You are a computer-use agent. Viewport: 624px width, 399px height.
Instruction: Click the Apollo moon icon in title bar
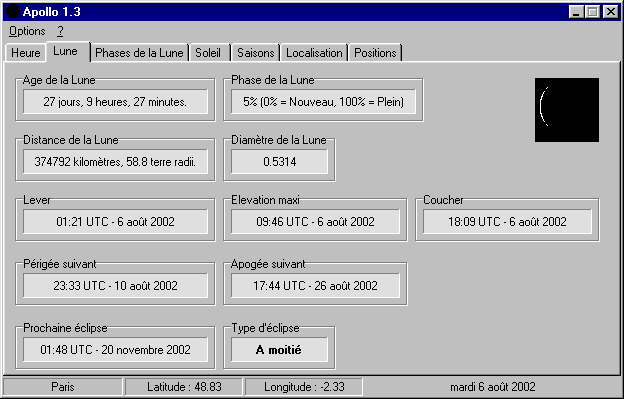click(13, 12)
